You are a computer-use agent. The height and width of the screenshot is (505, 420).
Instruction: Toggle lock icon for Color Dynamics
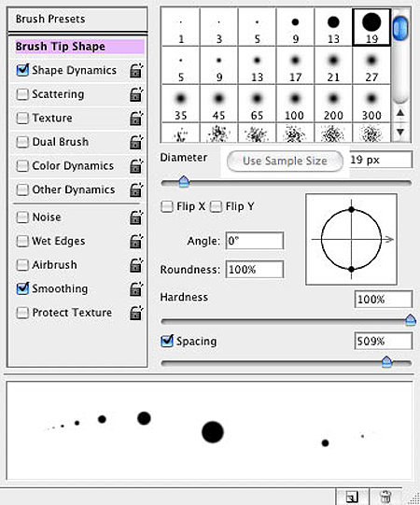(x=136, y=166)
